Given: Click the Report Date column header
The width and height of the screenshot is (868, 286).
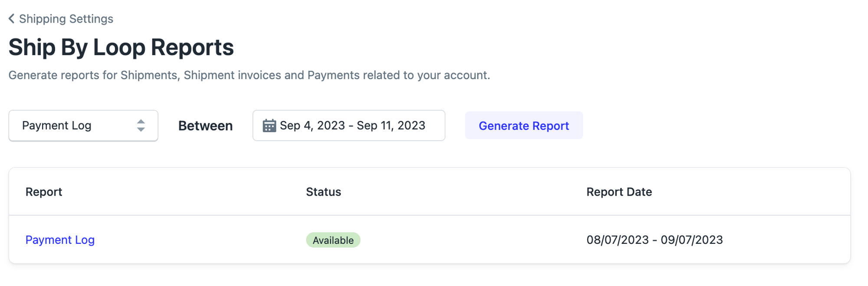Looking at the screenshot, I should (619, 192).
